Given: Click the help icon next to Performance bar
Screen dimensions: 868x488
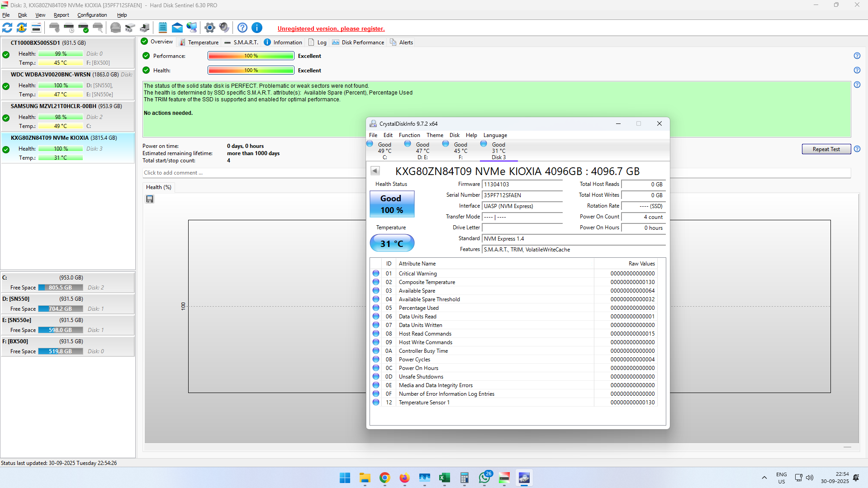Looking at the screenshot, I should (857, 56).
